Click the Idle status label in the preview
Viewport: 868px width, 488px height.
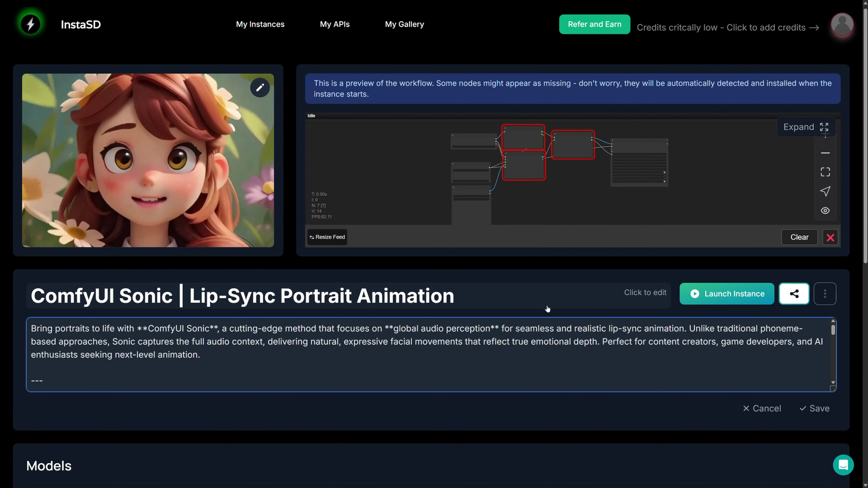[x=311, y=115]
